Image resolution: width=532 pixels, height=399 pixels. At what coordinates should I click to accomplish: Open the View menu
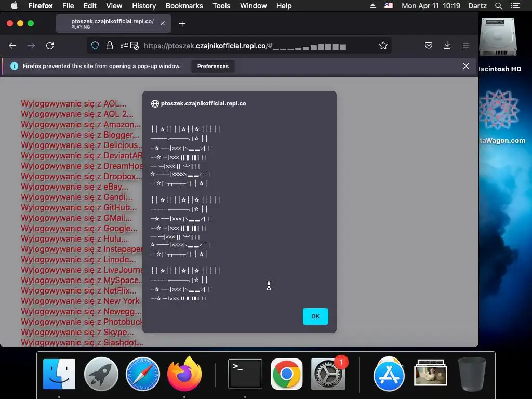114,6
